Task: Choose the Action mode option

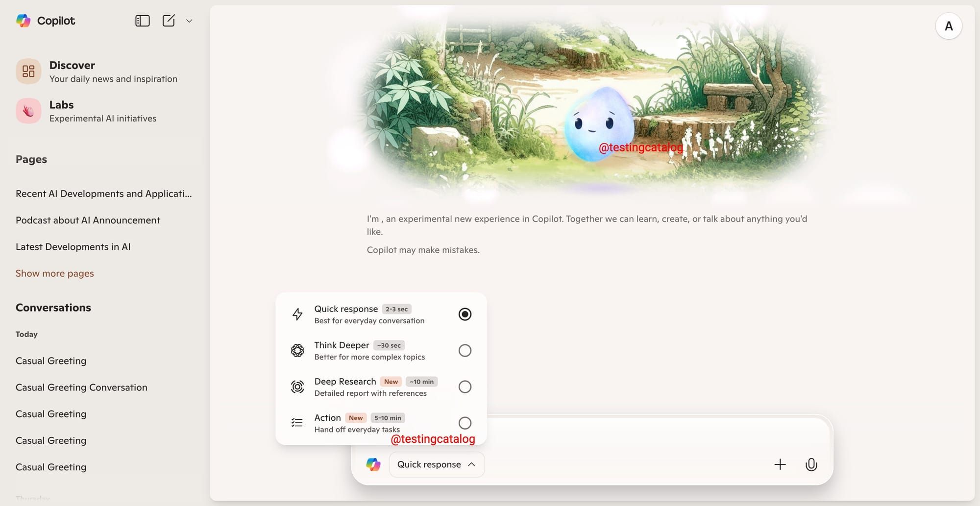Action: point(381,423)
